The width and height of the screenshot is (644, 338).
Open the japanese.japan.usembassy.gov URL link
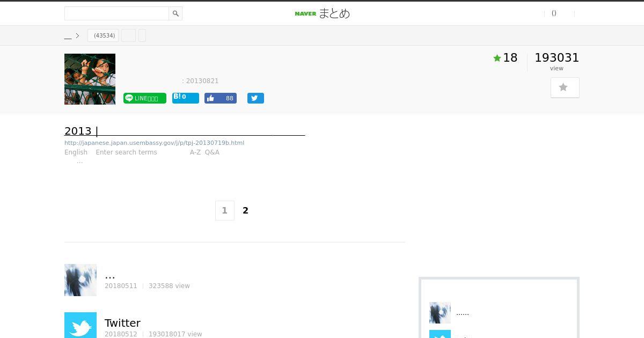coord(154,143)
